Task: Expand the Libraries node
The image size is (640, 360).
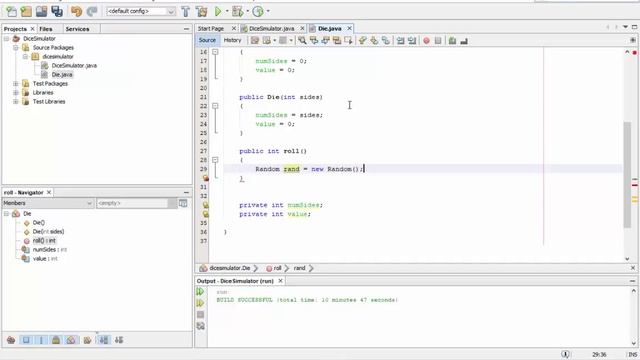Action: (x=16, y=93)
